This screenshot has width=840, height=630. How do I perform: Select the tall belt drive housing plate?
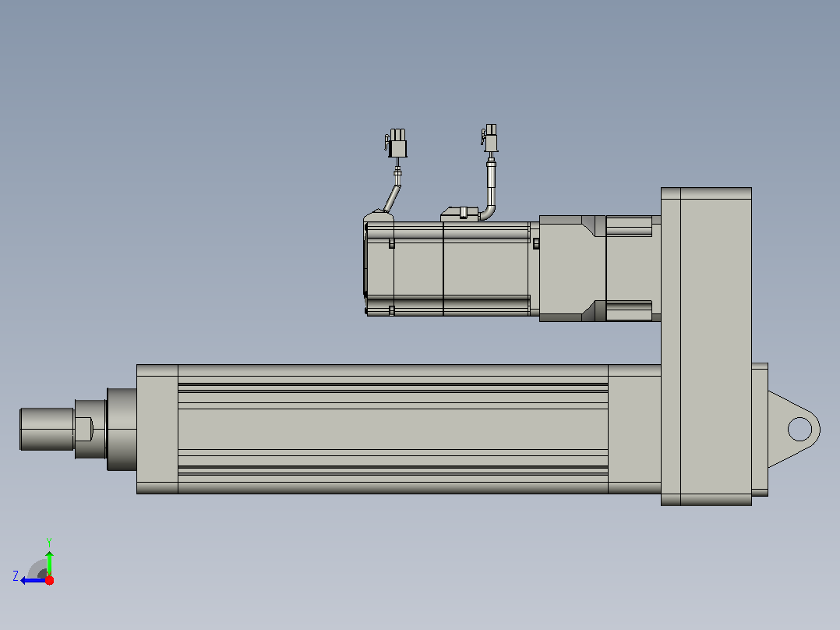[x=706, y=346]
